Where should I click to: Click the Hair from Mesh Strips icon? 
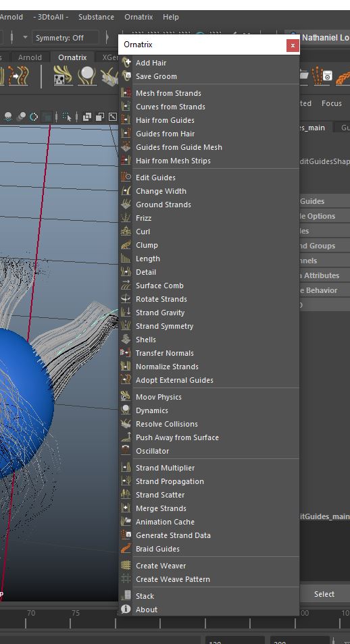click(126, 161)
